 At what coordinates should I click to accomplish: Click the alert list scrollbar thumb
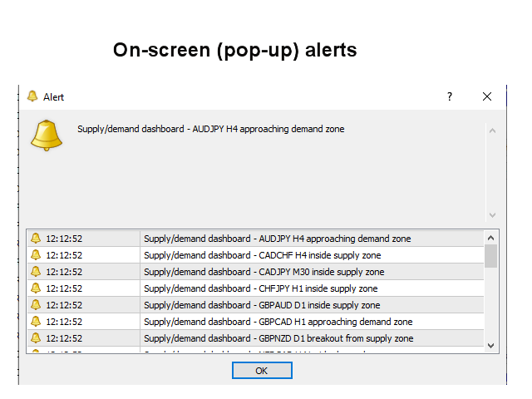pyautogui.click(x=490, y=256)
